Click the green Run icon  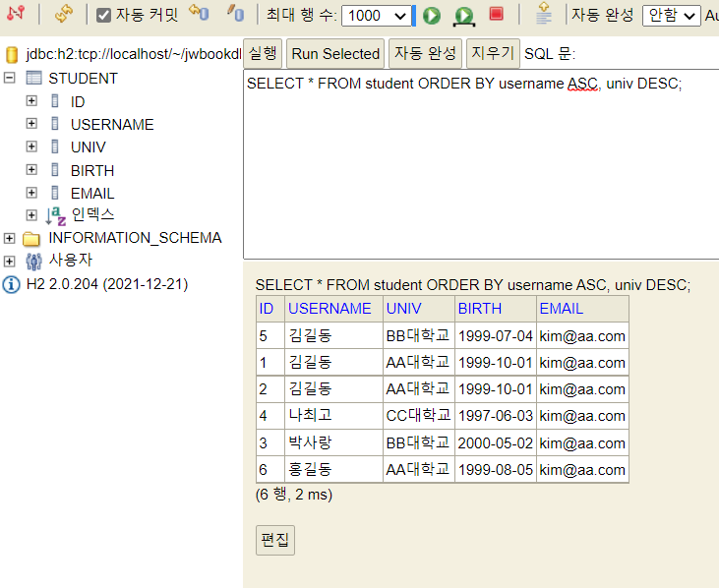click(x=432, y=16)
